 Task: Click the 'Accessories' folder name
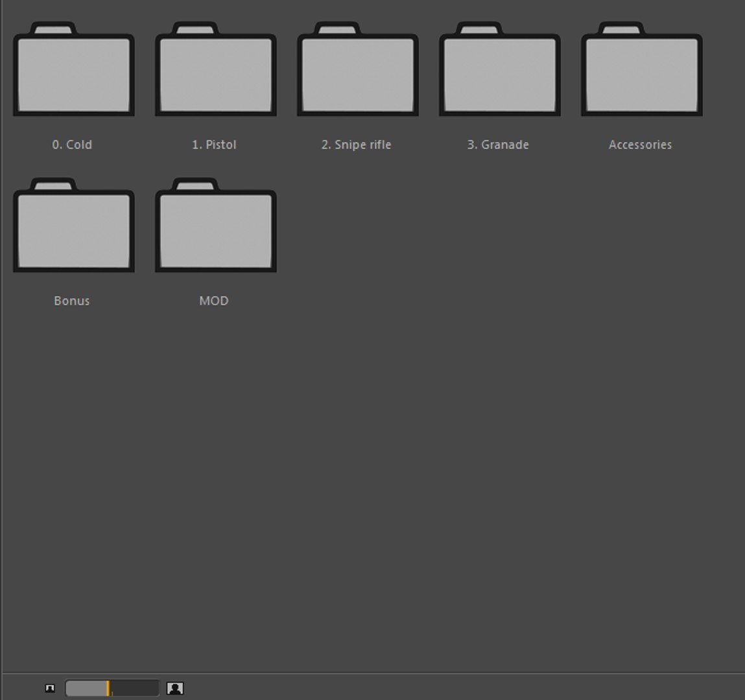coord(641,145)
